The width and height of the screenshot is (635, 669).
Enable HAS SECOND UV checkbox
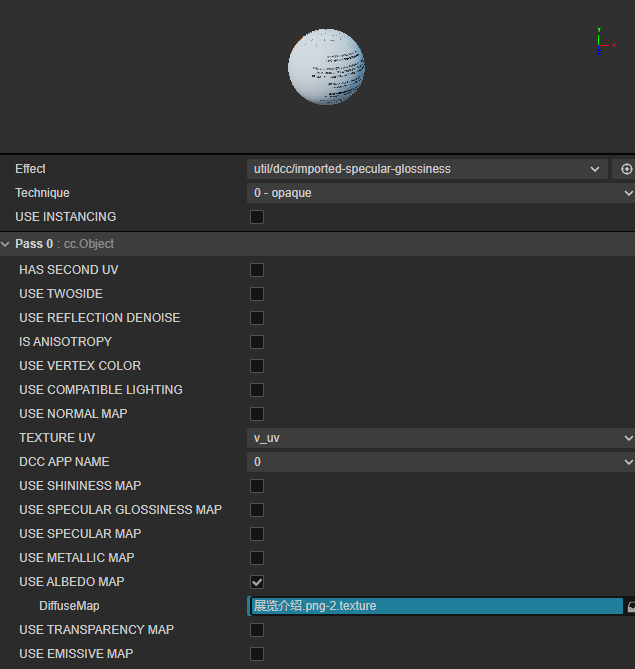(257, 270)
